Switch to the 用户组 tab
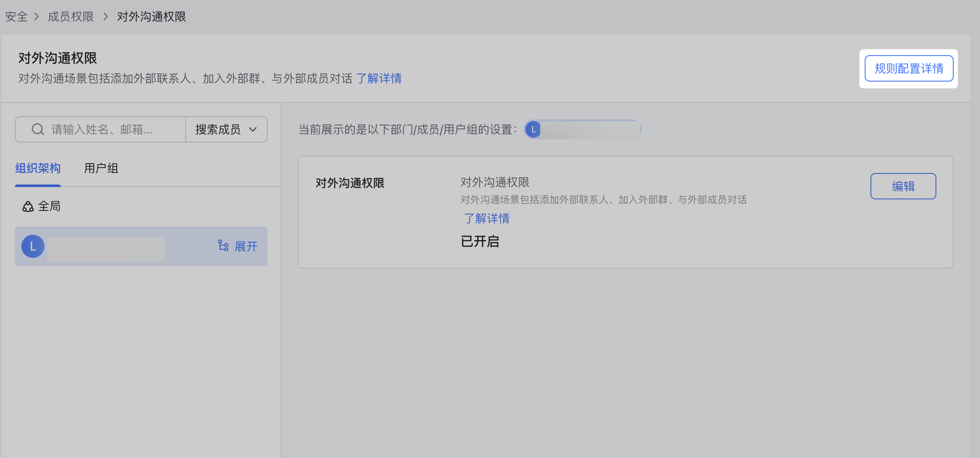The width and height of the screenshot is (980, 458). 101,168
